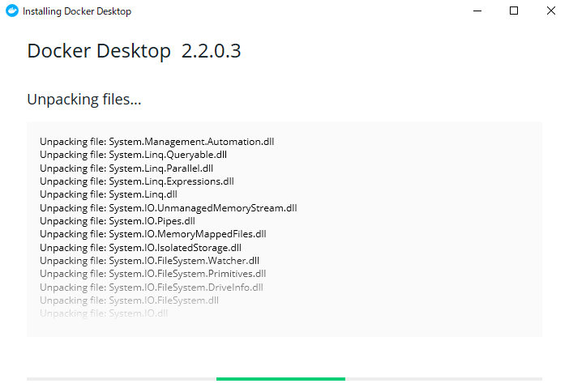This screenshot has width=569, height=392.
Task: Select the System.IO.Pipes.dll log line
Action: 118,221
